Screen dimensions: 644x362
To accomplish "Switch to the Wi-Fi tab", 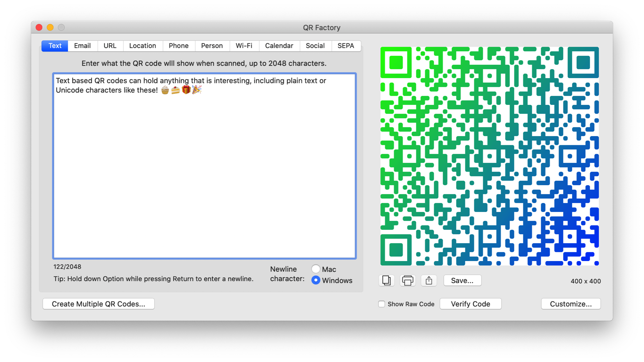I will pos(243,45).
